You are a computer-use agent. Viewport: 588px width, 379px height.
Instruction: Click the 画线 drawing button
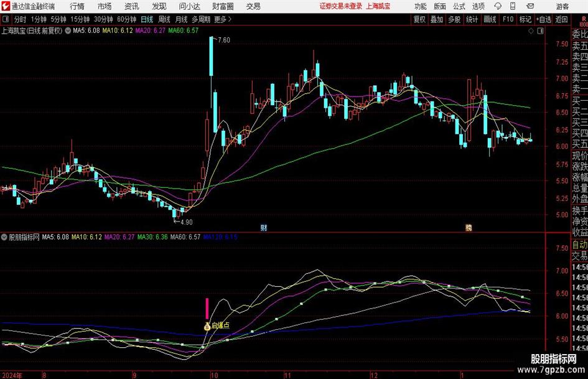(x=490, y=19)
